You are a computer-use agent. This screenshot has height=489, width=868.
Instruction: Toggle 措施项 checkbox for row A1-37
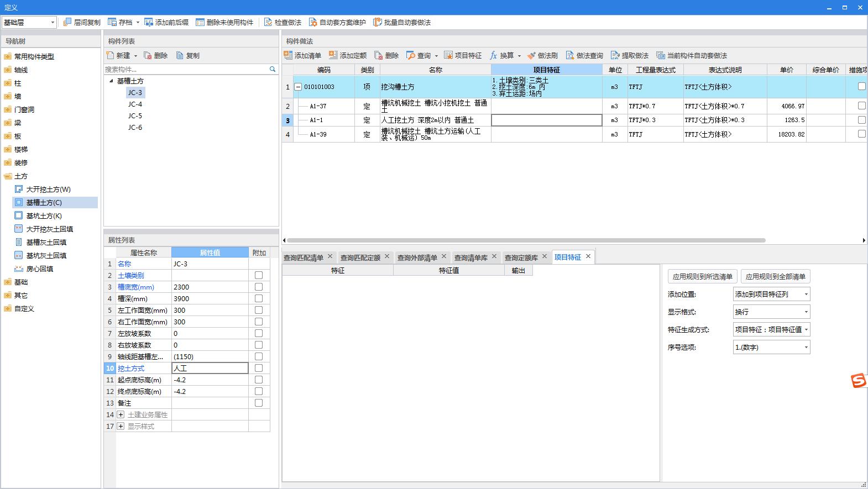coord(861,106)
